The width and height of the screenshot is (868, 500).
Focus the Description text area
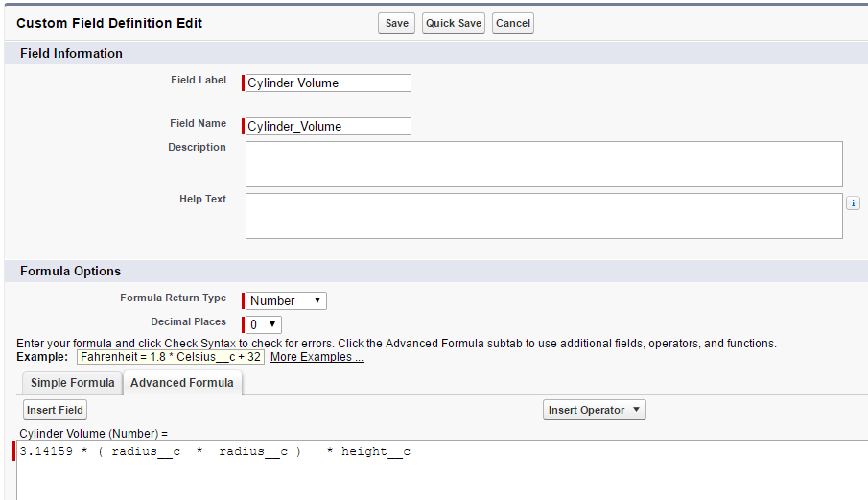click(x=544, y=164)
